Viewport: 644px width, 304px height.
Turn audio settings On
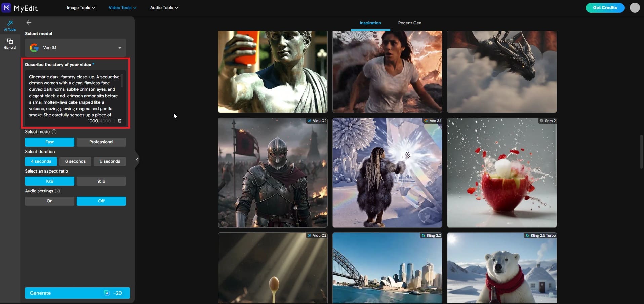[x=49, y=201]
